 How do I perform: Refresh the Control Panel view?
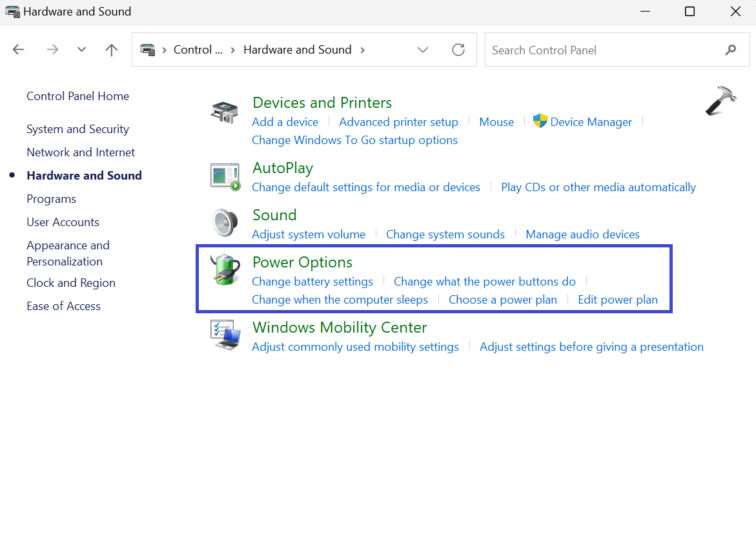pos(458,50)
